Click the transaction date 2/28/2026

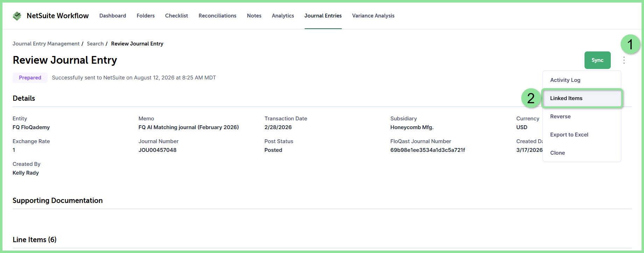point(278,127)
